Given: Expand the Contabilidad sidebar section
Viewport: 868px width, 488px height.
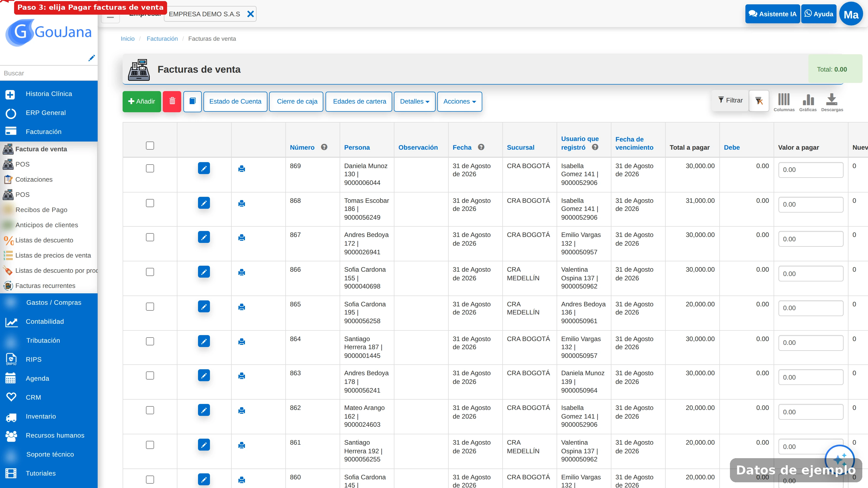Looking at the screenshot, I should pos(49,321).
